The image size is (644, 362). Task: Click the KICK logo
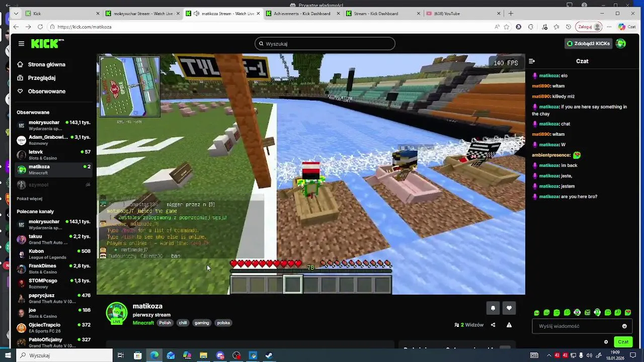[x=47, y=44]
